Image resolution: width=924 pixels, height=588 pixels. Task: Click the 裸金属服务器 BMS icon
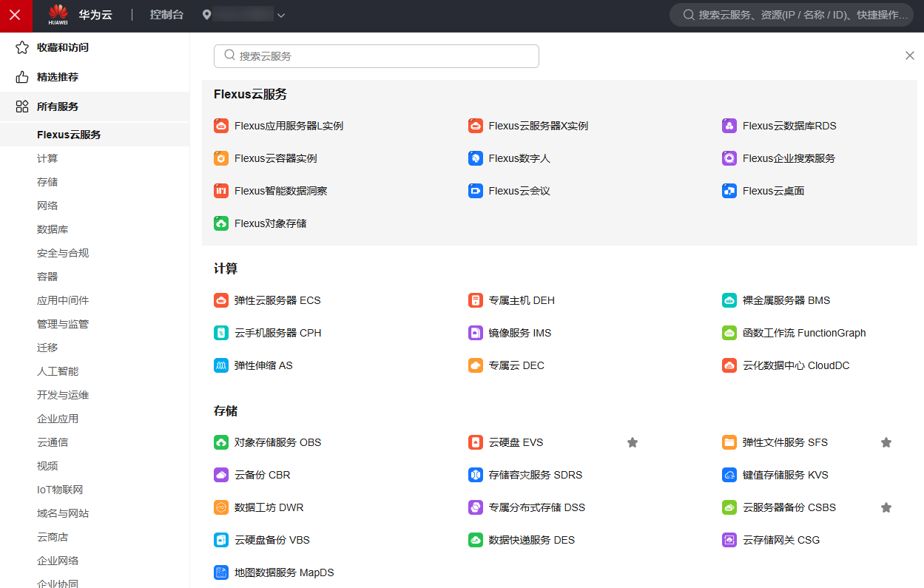click(x=729, y=300)
